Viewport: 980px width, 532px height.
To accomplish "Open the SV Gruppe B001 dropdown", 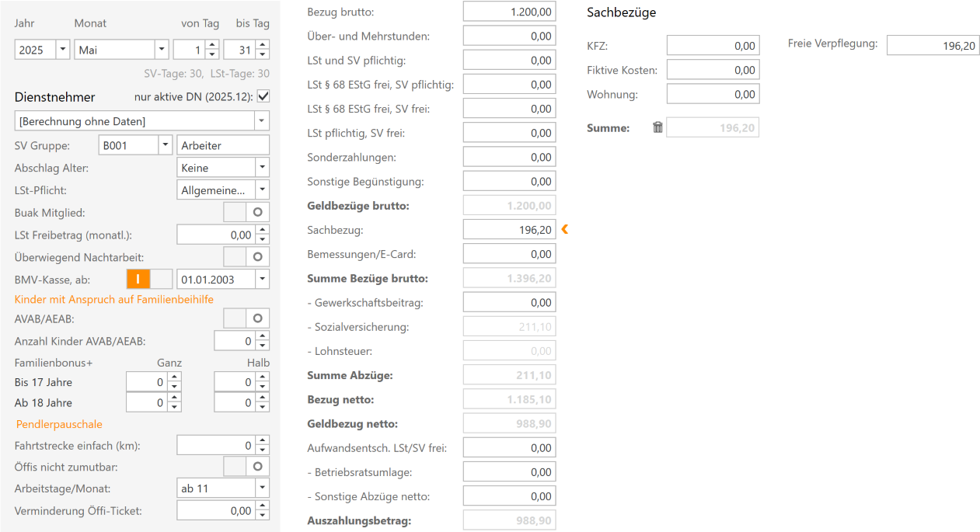I will [164, 145].
